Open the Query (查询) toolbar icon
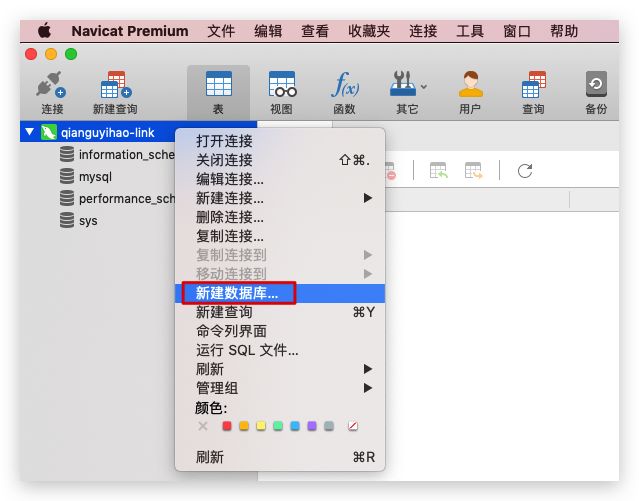 pos(533,84)
